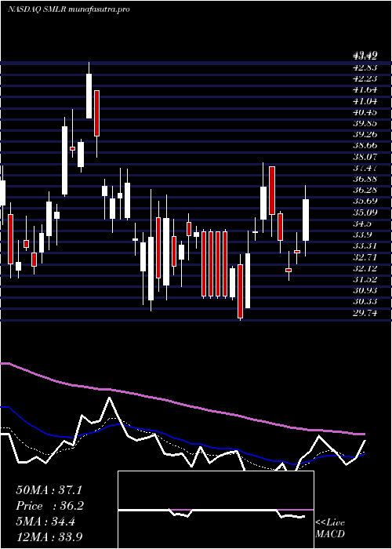The width and height of the screenshot is (392, 549).
Task: Click the 38.66 price axis label
Action: coord(365,146)
